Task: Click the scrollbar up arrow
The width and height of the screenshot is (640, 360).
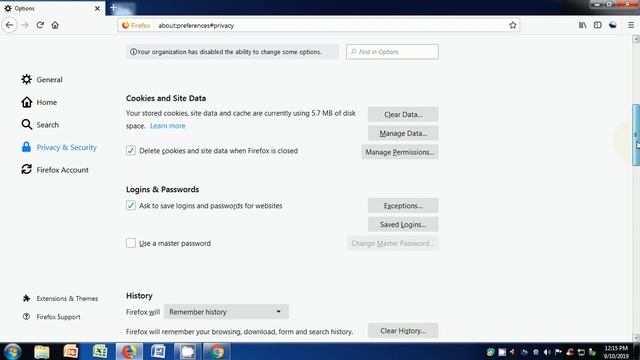Action: (636, 39)
